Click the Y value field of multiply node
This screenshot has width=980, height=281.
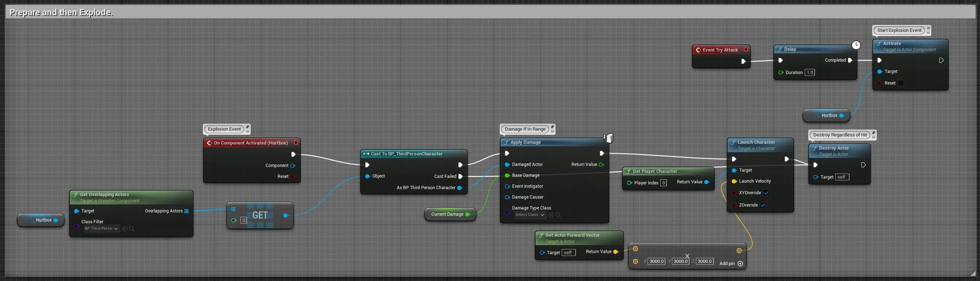coord(680,261)
